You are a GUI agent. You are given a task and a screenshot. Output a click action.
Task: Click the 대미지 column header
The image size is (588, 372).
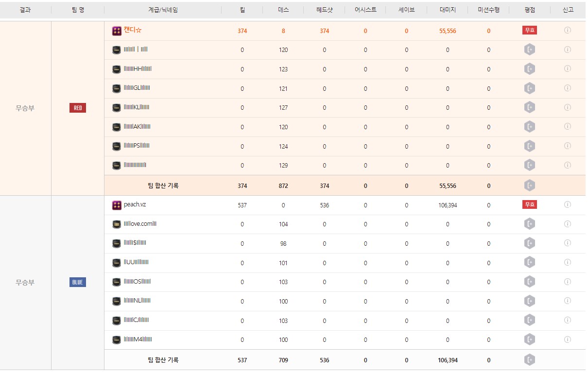448,10
